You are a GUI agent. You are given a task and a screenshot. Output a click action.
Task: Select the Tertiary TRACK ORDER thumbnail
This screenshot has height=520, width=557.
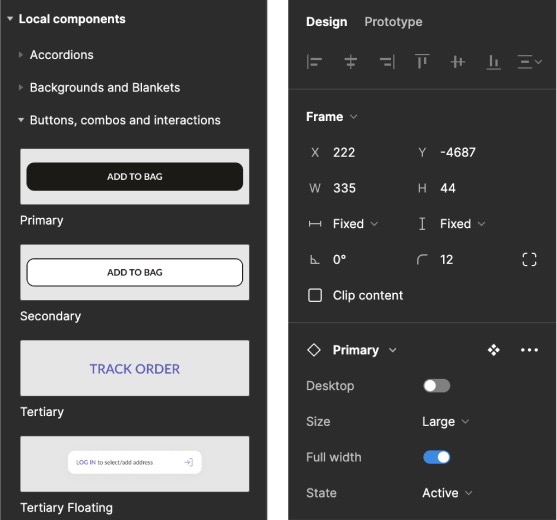pyautogui.click(x=135, y=368)
